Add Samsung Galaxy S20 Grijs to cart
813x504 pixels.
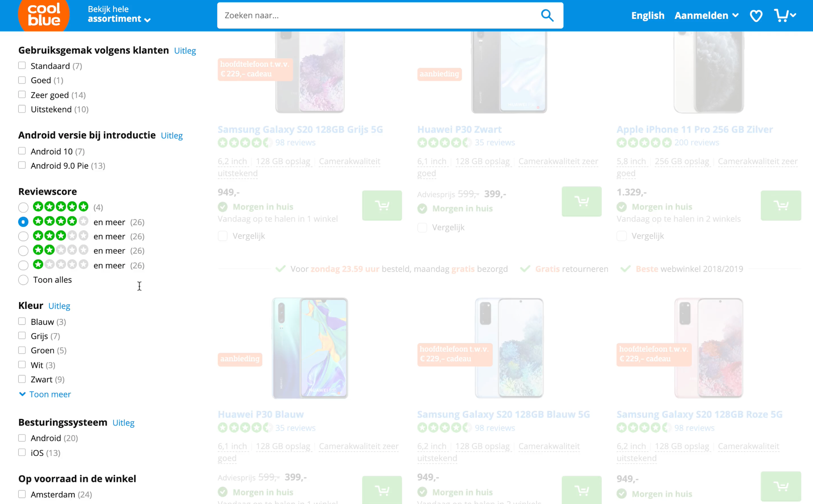[x=382, y=206]
